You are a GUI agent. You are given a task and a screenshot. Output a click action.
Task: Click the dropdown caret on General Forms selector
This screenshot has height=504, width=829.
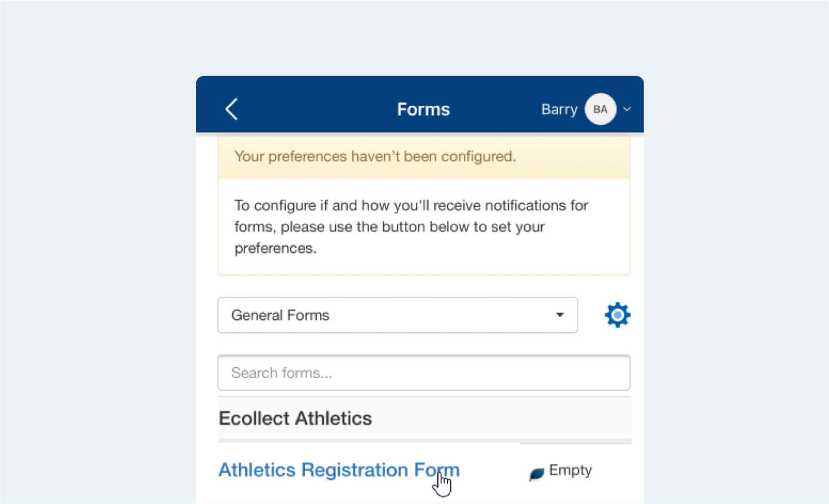559,315
